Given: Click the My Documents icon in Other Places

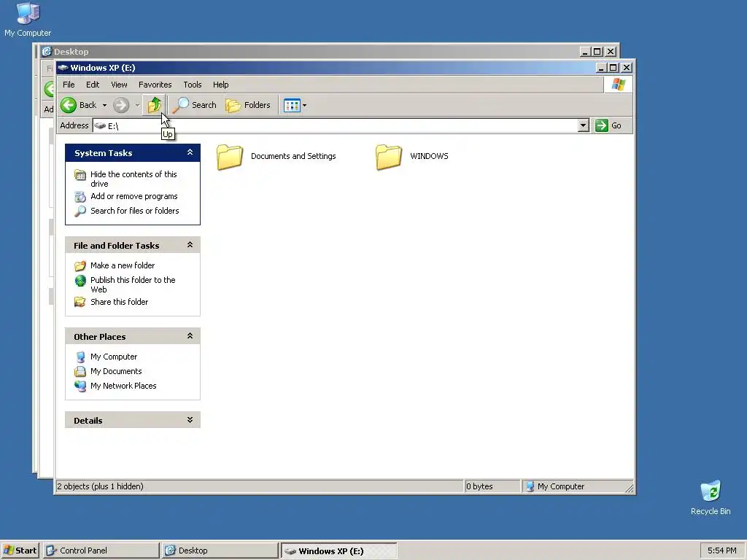Looking at the screenshot, I should click(80, 371).
